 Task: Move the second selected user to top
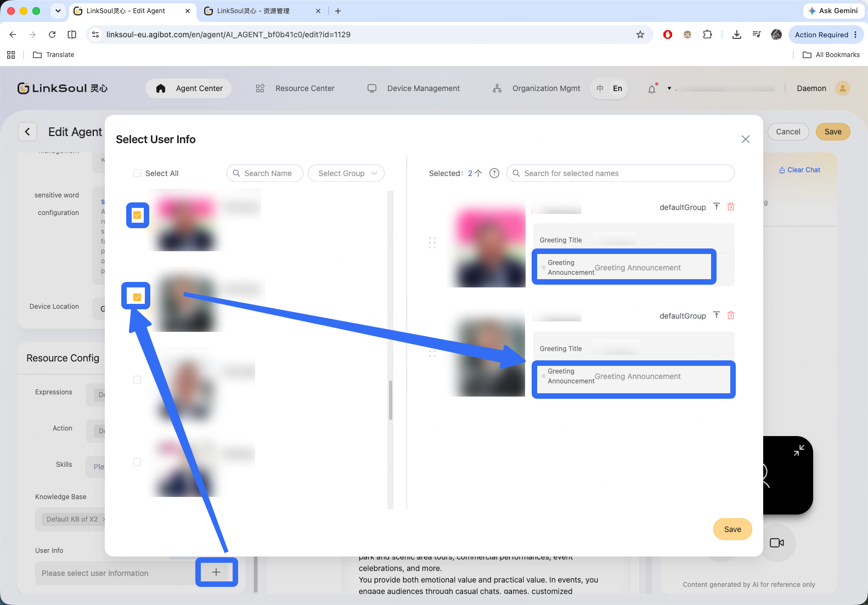pyautogui.click(x=717, y=315)
